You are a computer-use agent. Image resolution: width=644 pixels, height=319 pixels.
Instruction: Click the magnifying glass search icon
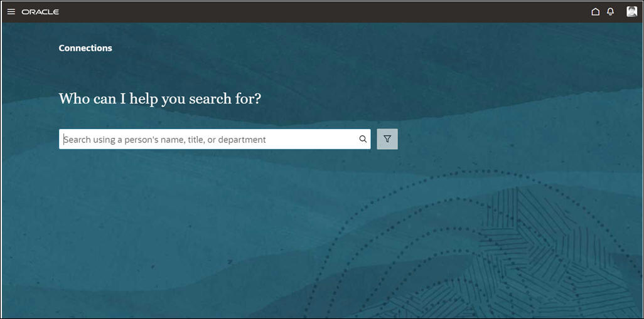363,139
